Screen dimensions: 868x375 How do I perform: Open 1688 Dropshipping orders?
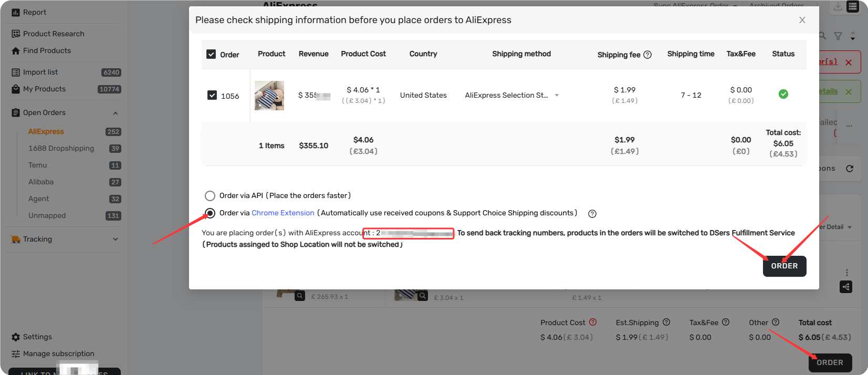pyautogui.click(x=61, y=149)
